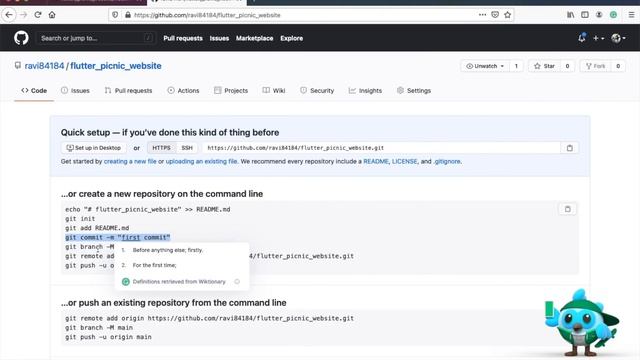
Task: Select the HTTPS protocol option
Action: [161, 148]
